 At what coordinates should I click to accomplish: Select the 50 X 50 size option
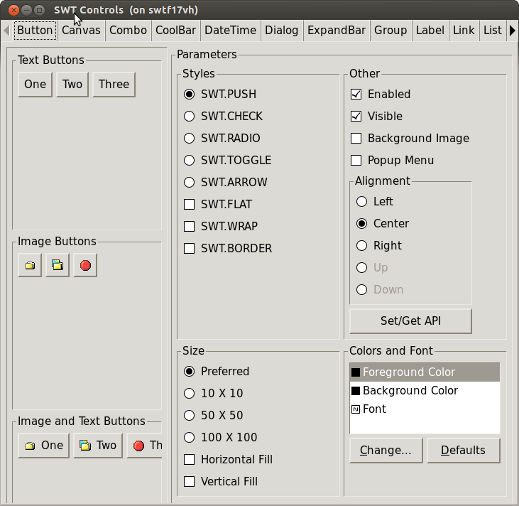189,415
